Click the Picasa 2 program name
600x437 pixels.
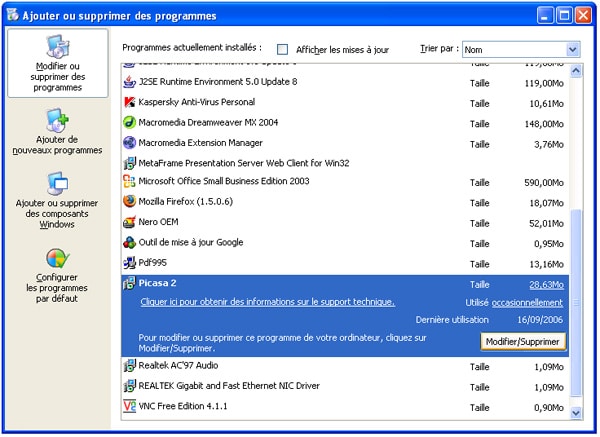pos(157,283)
